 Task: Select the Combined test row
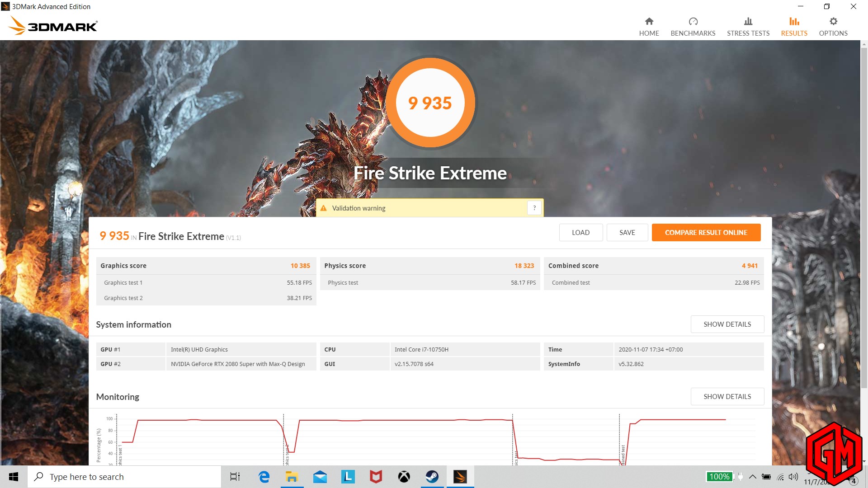[654, 282]
